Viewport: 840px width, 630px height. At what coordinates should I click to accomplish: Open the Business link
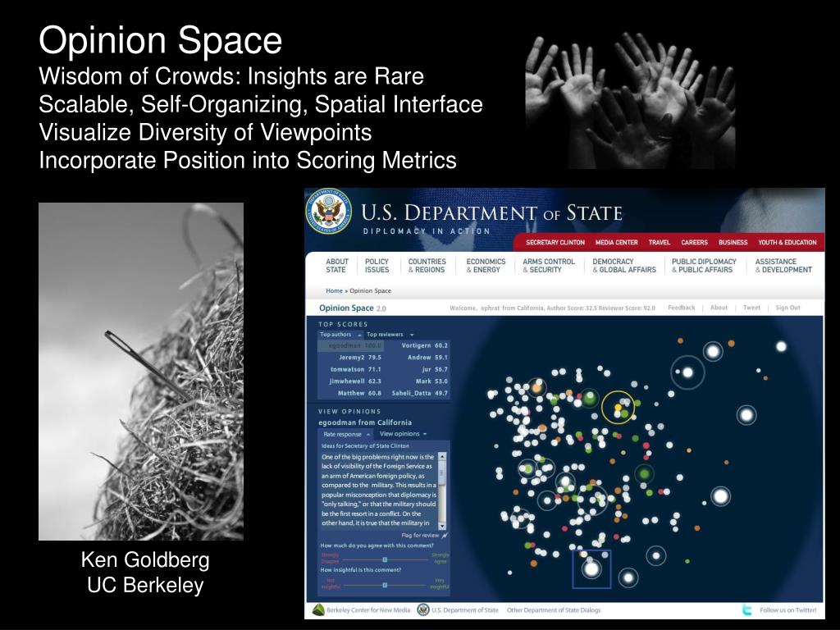733,243
